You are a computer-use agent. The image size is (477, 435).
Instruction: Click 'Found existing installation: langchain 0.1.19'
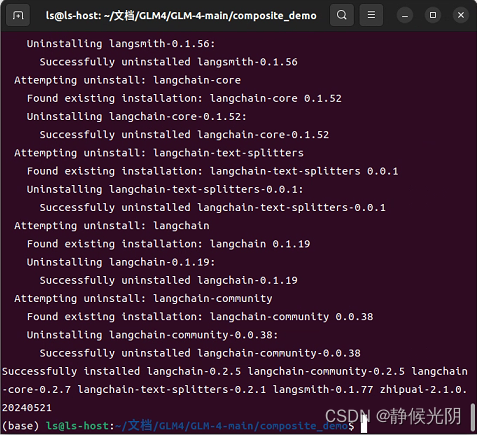(x=169, y=244)
